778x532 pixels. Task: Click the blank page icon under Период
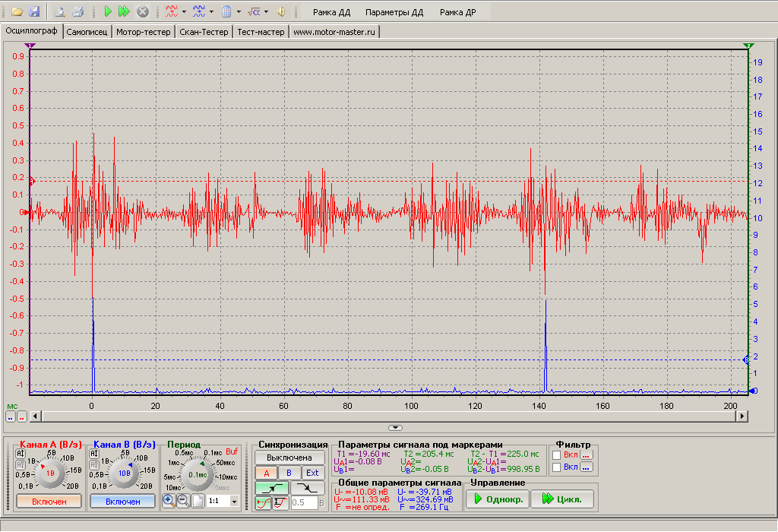click(198, 501)
